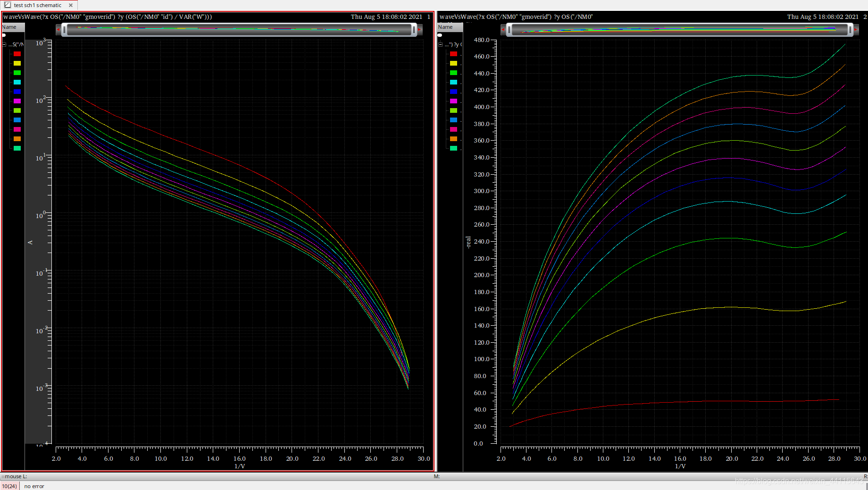868x490 pixels.
Task: Select pink trace swatch in left legend
Action: pos(17,129)
